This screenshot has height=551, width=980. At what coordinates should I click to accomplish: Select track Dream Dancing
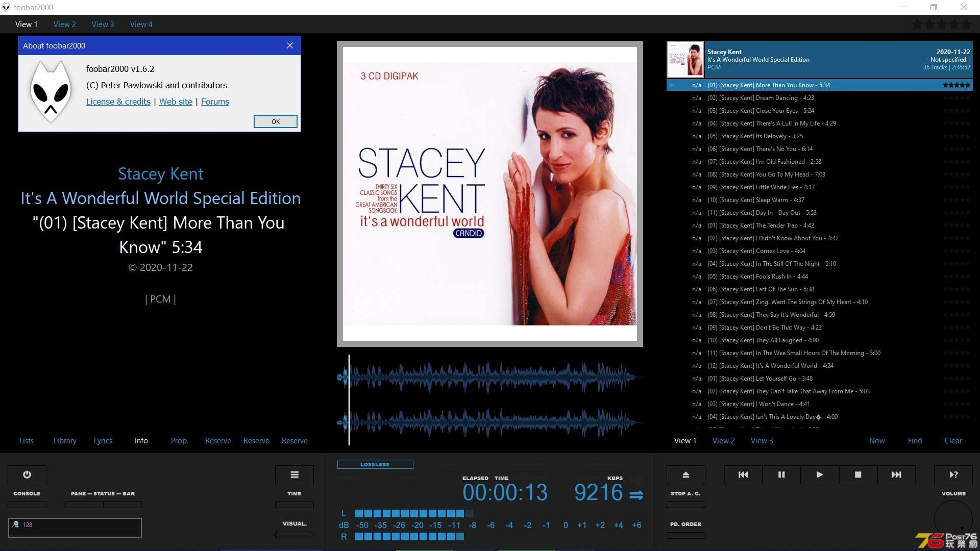coord(819,98)
